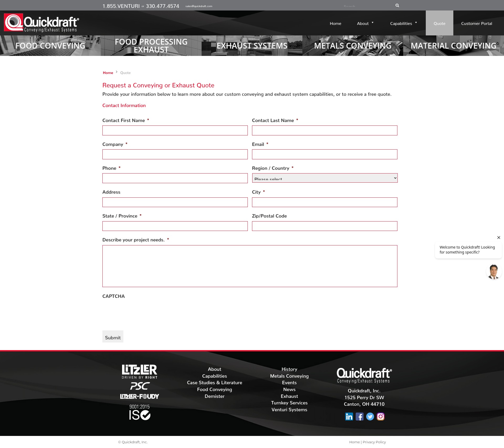Open footer Demister link

214,396
